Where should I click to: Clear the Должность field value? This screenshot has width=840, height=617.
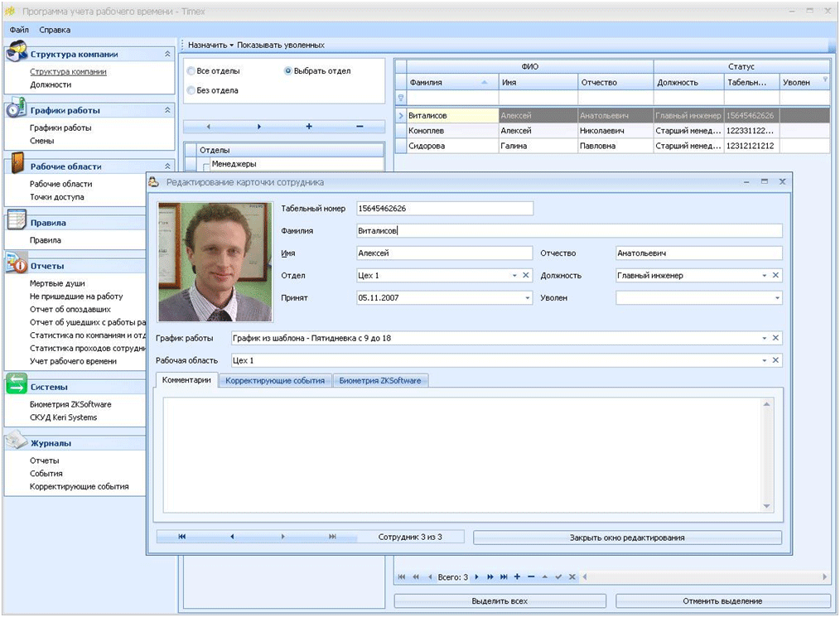tap(775, 275)
